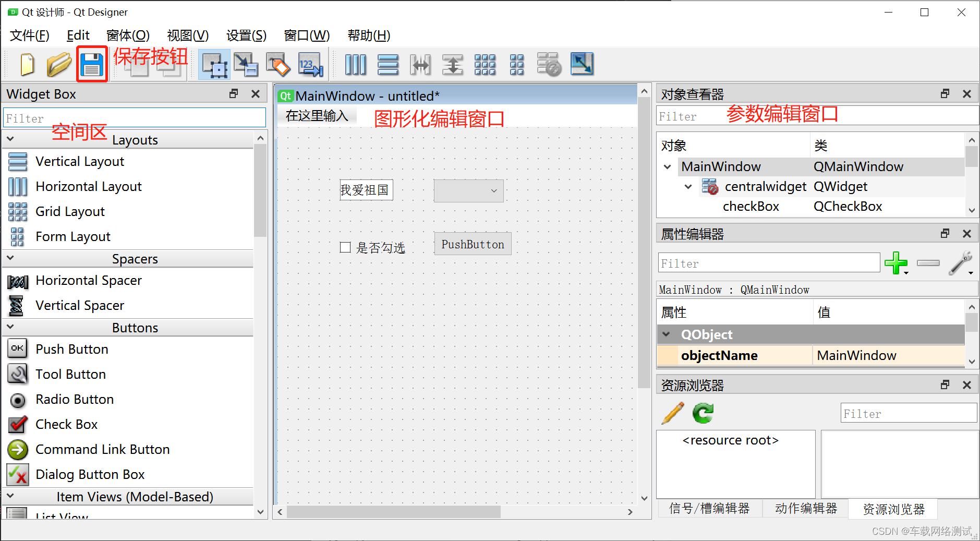Open the 帮助(H) menu

click(369, 35)
